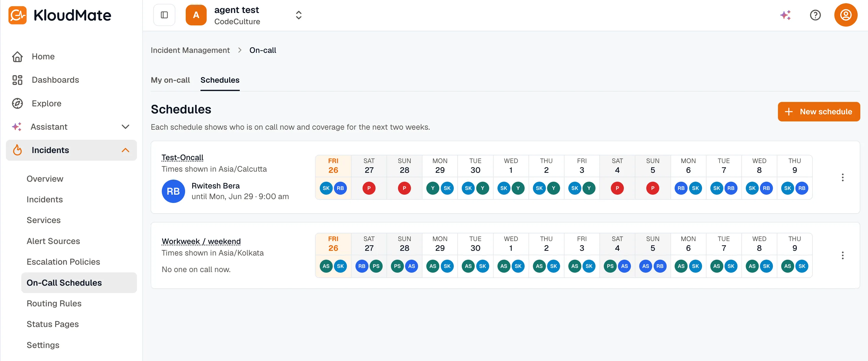Open the user profile avatar
Viewport: 868px width, 361px height.
(846, 15)
